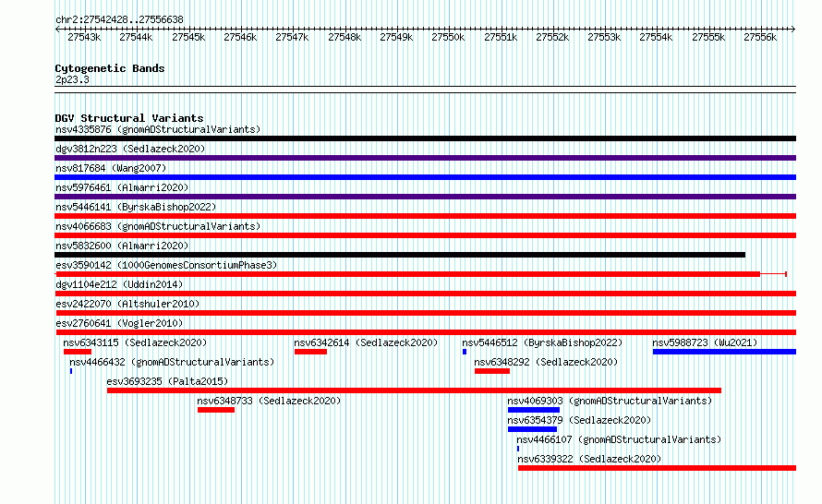Click the short red nsv6342614 bar
Viewport: 822px width, 504px height.
pyautogui.click(x=311, y=352)
